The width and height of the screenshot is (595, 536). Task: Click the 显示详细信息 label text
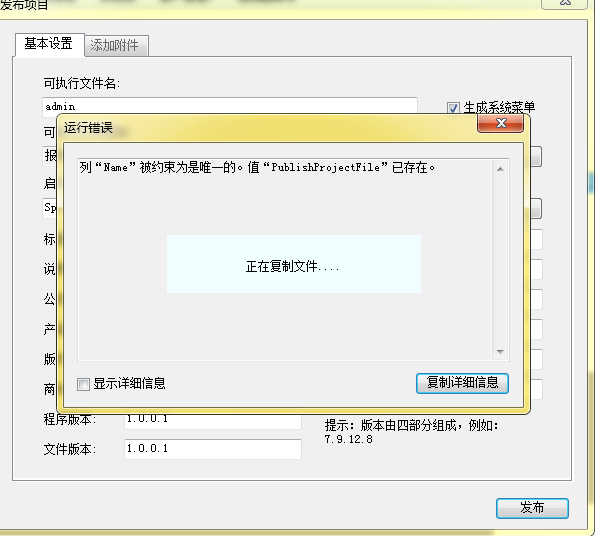coord(129,384)
